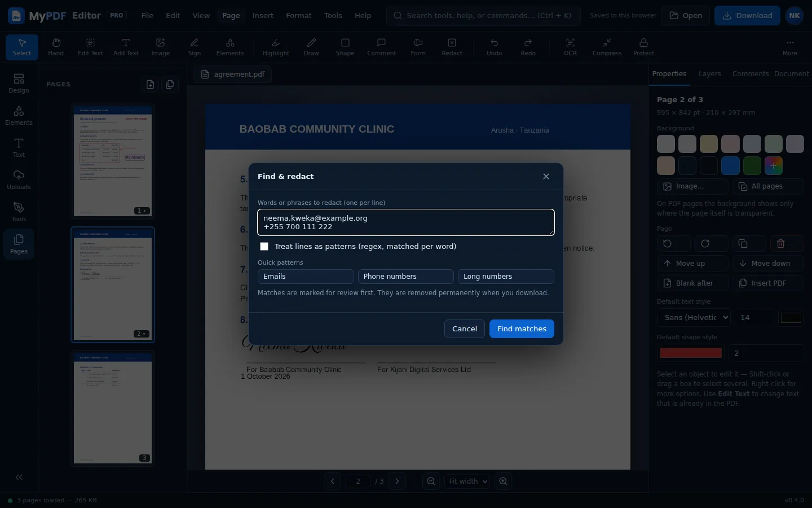Click the words to redact text area

click(x=406, y=222)
